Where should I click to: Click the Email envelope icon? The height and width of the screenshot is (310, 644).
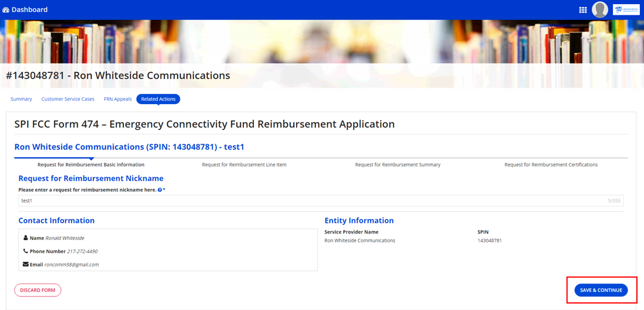click(x=26, y=265)
